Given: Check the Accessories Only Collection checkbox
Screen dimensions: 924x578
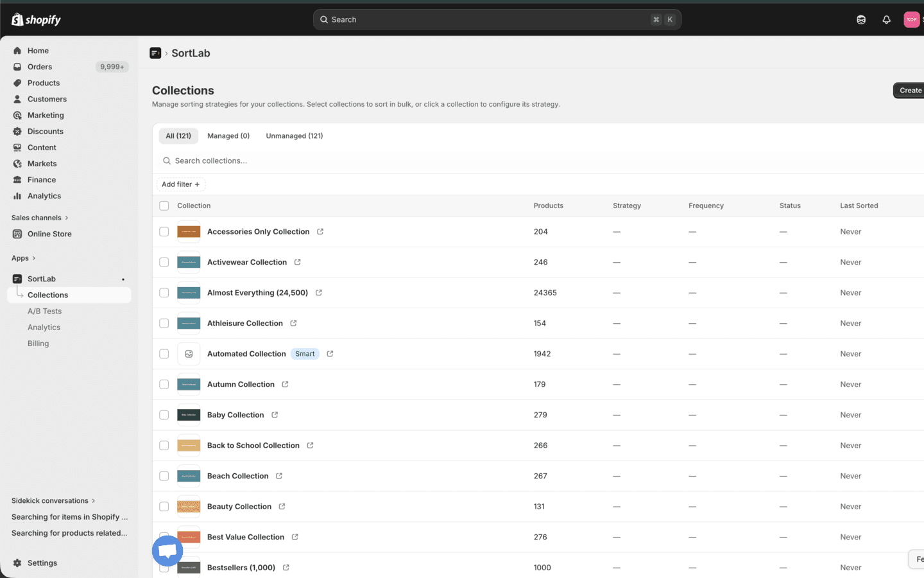Looking at the screenshot, I should (x=164, y=232).
